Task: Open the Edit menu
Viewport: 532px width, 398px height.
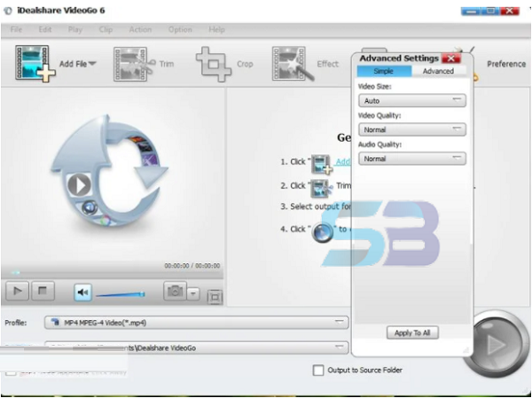Action: 45,29
